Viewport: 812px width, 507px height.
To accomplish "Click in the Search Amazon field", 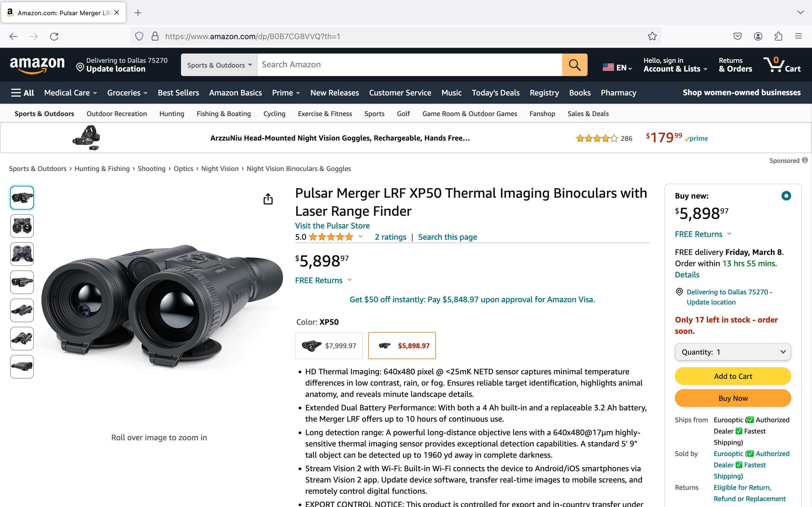I will point(409,65).
